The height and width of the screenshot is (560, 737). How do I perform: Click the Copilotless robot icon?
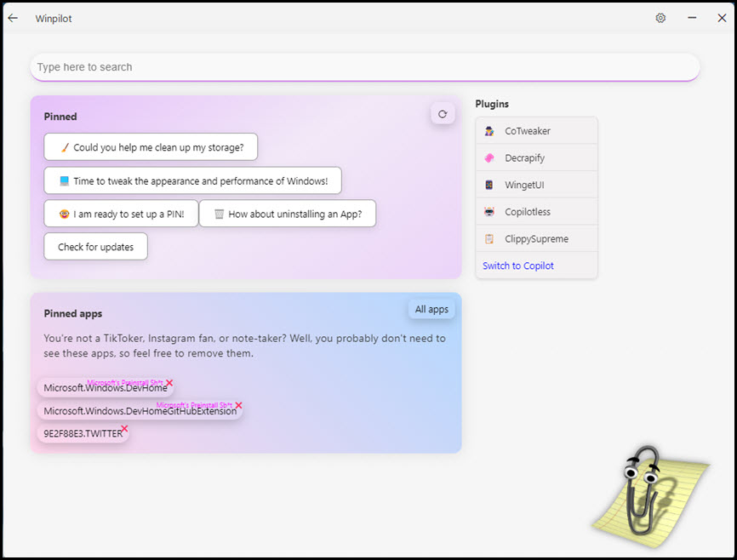[x=489, y=212]
